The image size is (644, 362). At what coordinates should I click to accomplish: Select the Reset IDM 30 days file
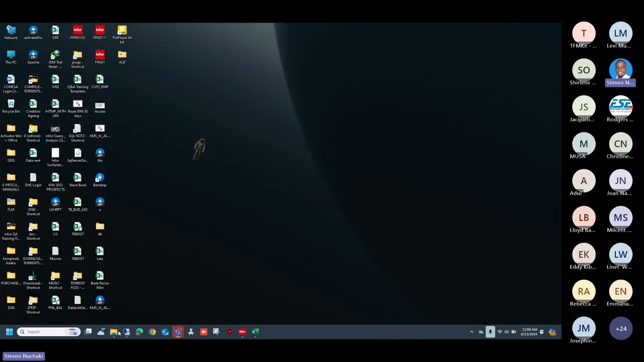click(x=77, y=109)
